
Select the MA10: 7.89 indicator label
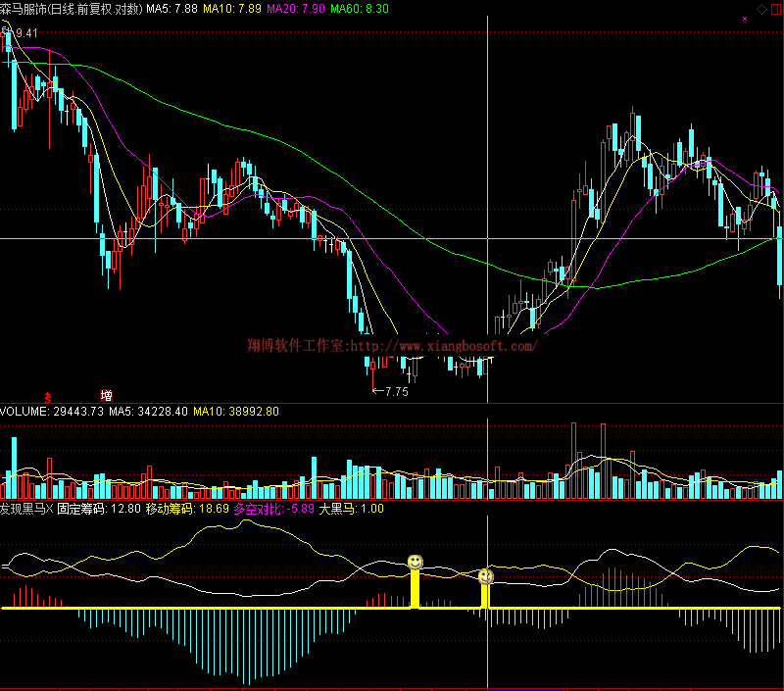pos(235,9)
